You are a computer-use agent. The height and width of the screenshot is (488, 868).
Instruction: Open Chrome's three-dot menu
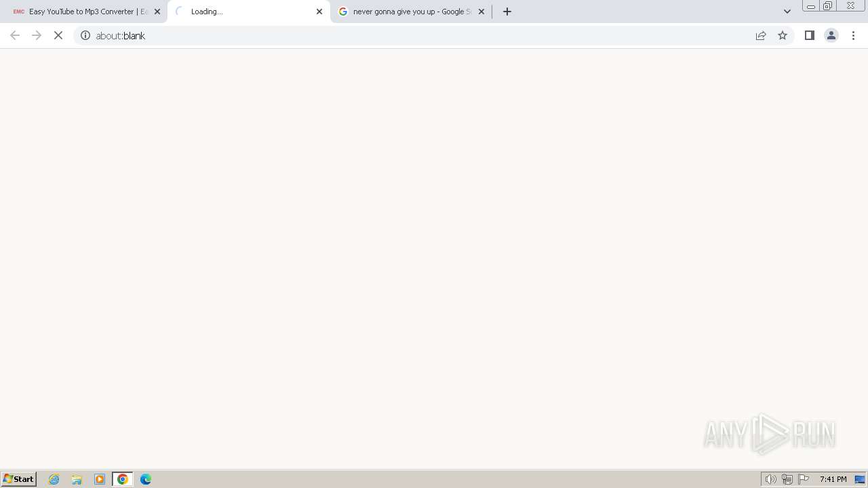pos(853,35)
